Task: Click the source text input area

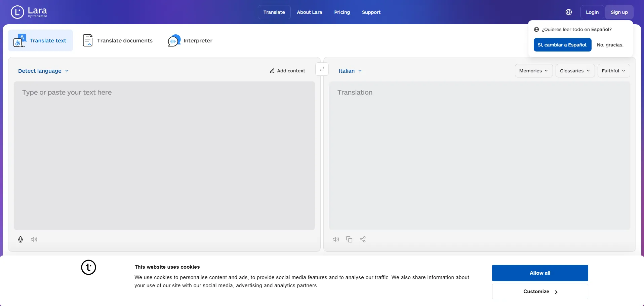Action: coord(164,155)
